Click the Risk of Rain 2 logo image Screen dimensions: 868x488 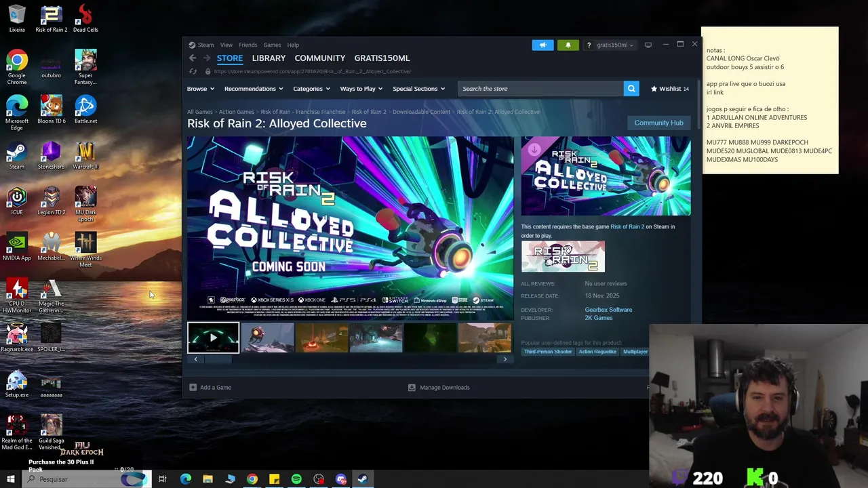coord(563,256)
